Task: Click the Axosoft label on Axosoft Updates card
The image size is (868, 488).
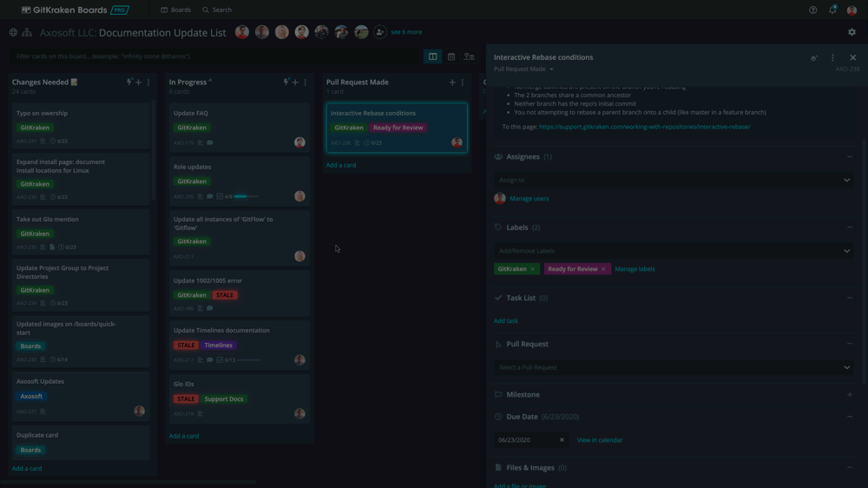Action: coord(31,397)
